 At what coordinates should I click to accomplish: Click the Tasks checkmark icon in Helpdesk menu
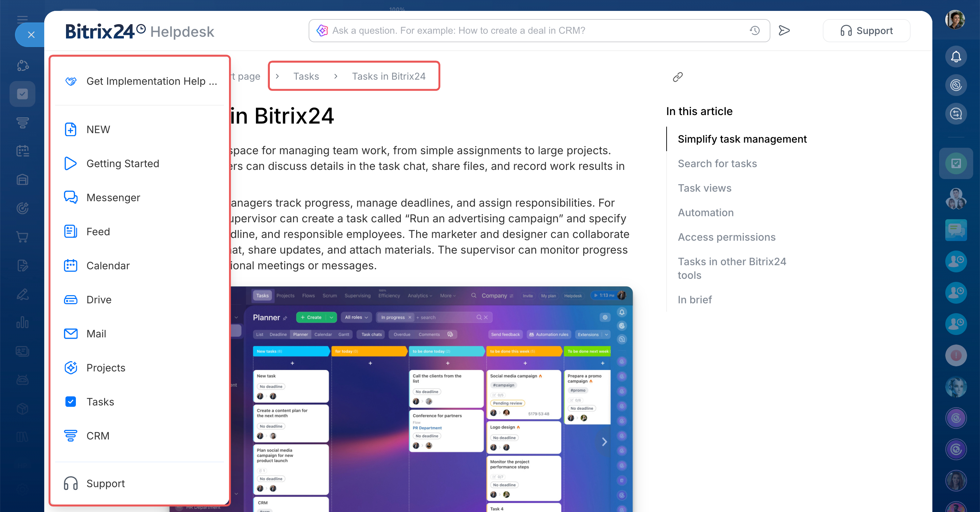click(x=71, y=402)
